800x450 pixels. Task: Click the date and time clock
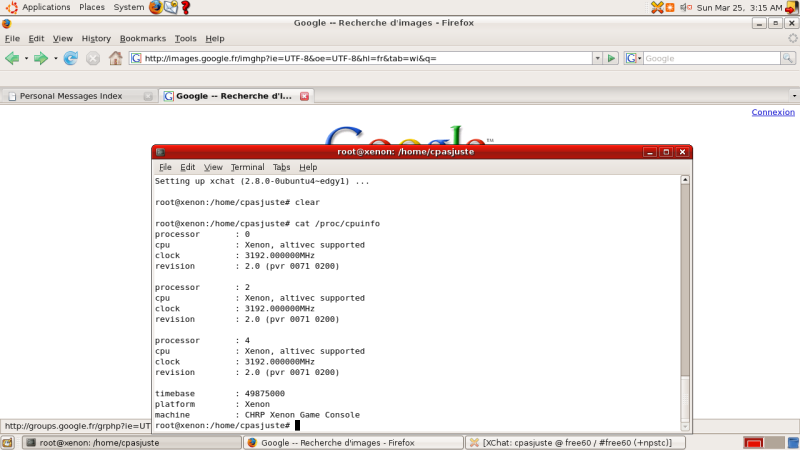point(739,7)
